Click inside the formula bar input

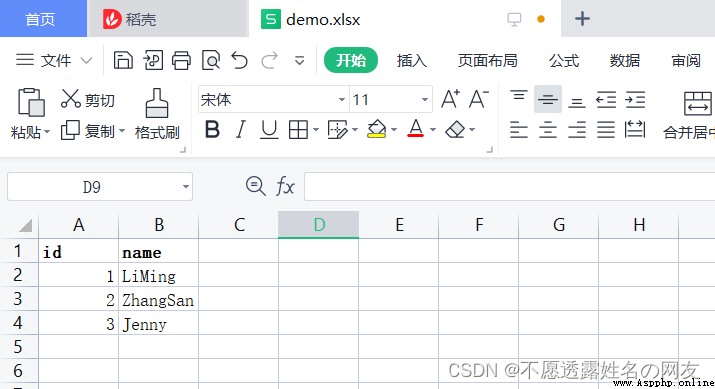click(509, 187)
